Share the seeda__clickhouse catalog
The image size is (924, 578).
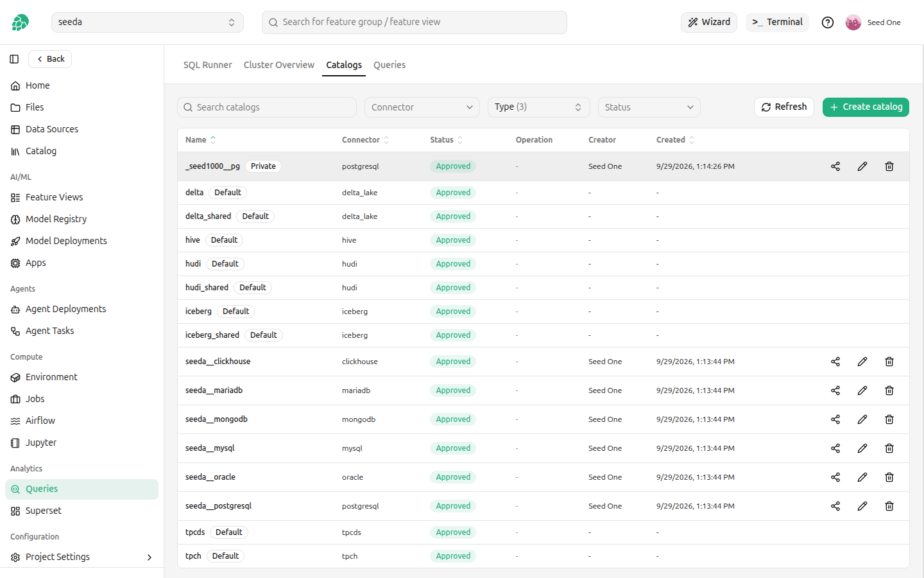pyautogui.click(x=835, y=362)
